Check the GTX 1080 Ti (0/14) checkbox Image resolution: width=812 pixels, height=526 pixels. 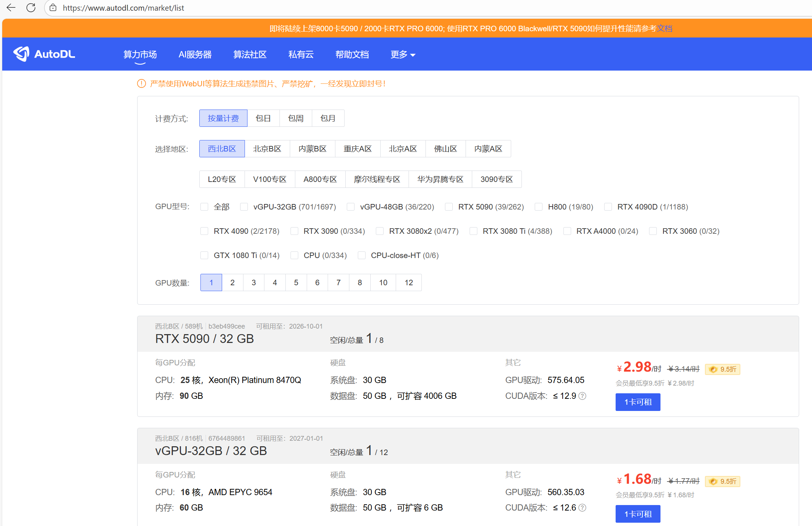coord(204,255)
